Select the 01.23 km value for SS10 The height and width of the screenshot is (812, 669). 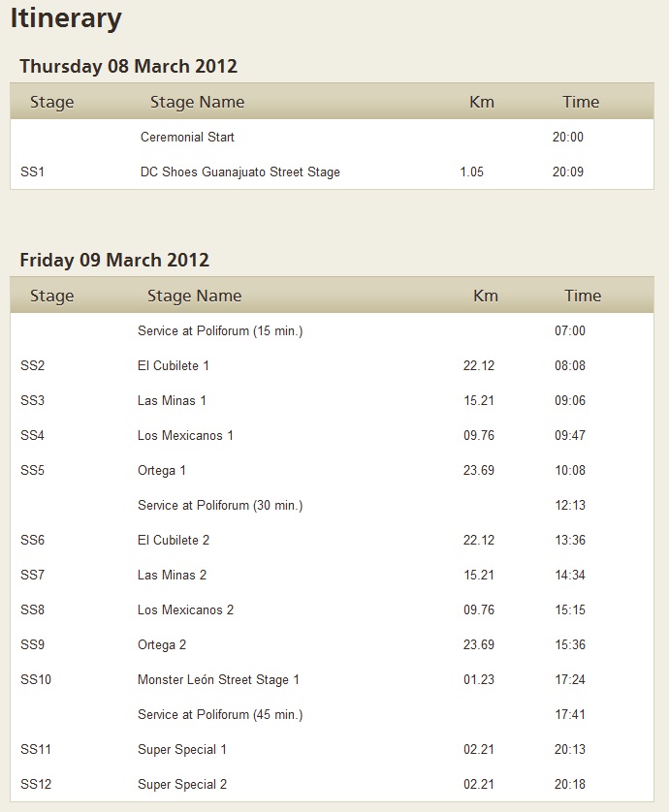pos(479,680)
